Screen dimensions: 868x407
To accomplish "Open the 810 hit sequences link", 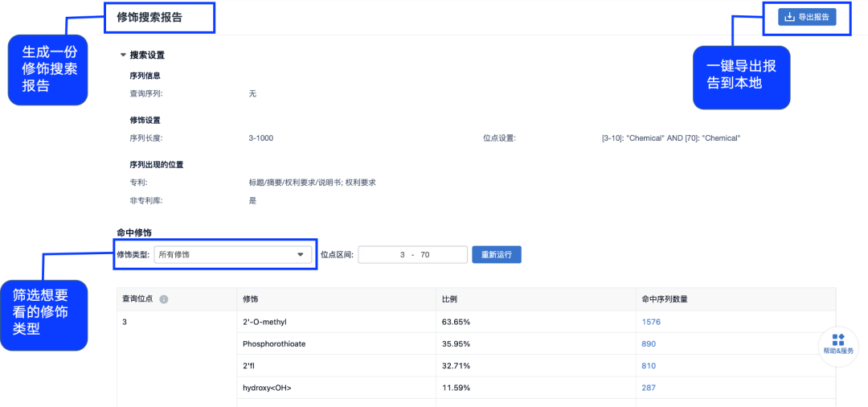I will point(649,366).
